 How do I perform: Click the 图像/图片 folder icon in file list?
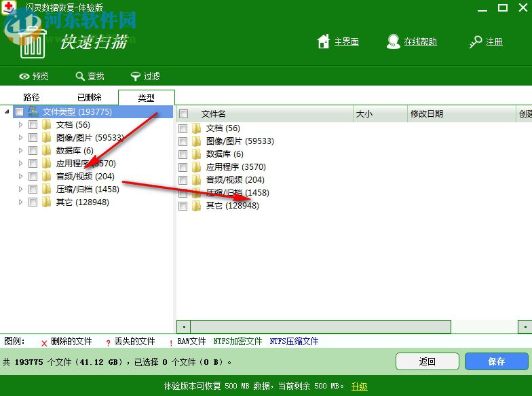[x=197, y=141]
